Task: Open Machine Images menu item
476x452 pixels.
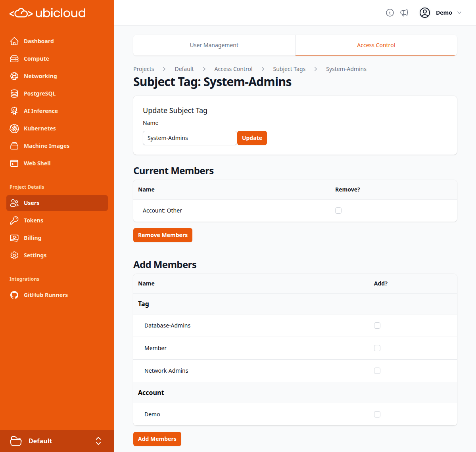Action: click(x=57, y=146)
